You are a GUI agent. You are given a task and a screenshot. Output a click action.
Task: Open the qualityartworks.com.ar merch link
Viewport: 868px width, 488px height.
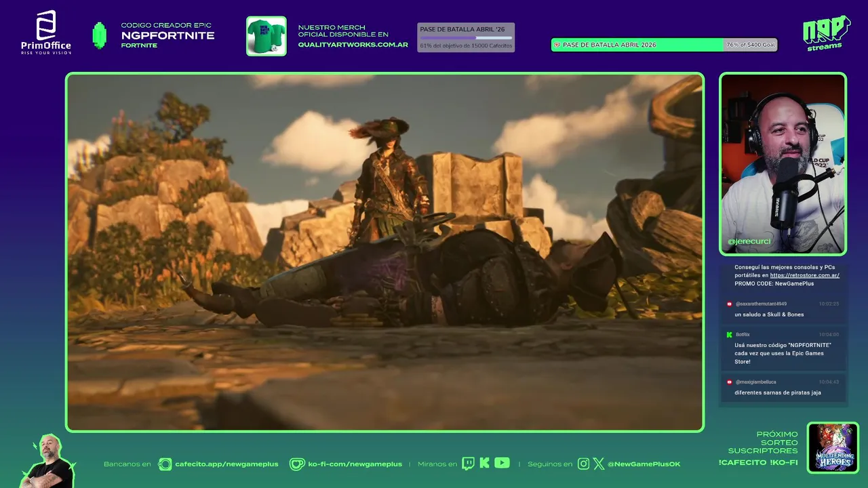(x=353, y=45)
